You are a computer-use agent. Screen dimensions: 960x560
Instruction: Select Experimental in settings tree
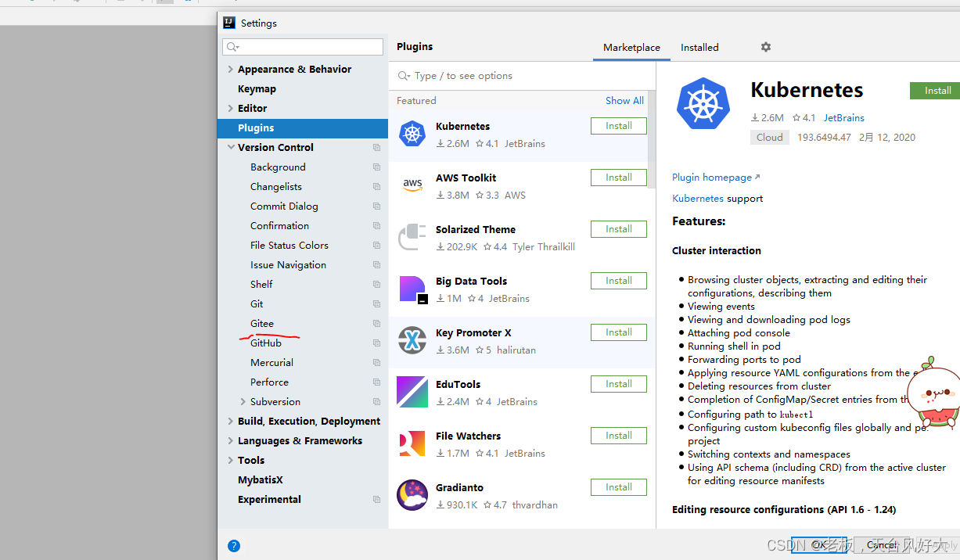click(x=269, y=500)
